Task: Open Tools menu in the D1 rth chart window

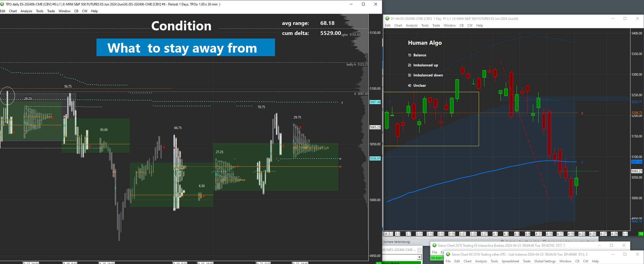Action: pyautogui.click(x=425, y=25)
